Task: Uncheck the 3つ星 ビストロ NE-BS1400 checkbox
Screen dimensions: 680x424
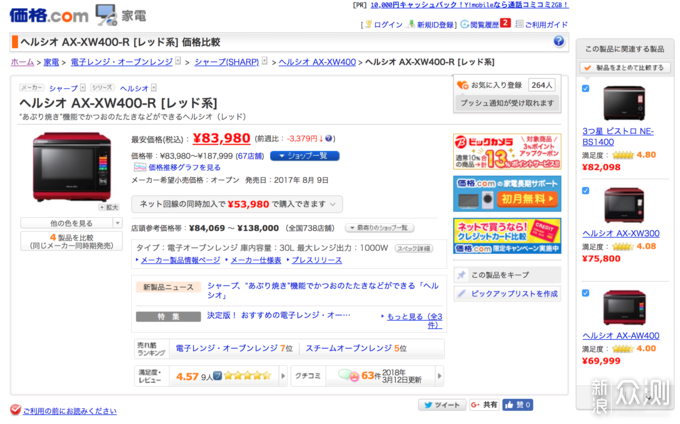Action: [585, 88]
